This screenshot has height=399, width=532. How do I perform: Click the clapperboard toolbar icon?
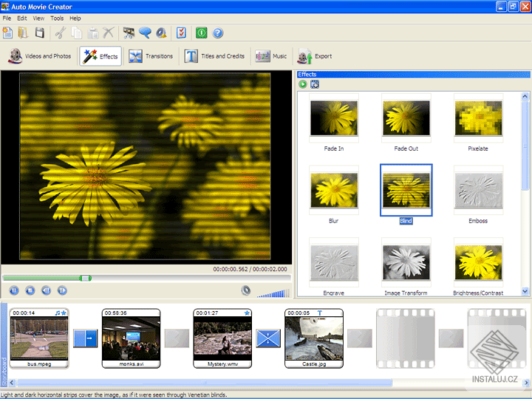129,33
